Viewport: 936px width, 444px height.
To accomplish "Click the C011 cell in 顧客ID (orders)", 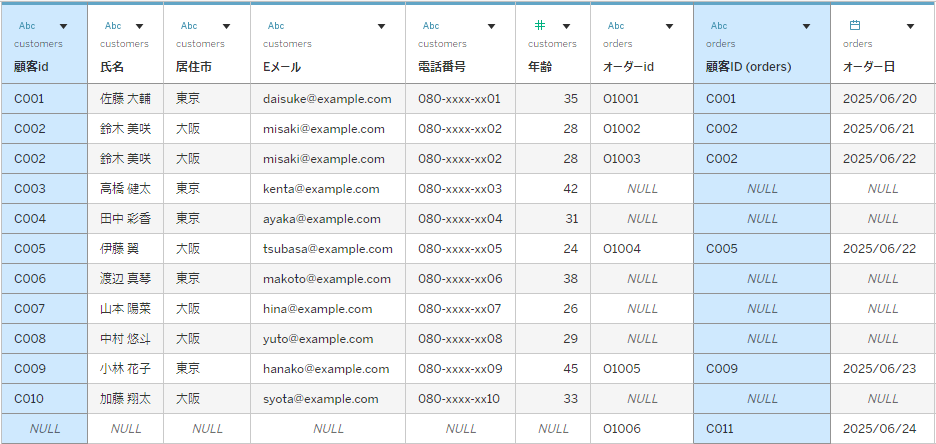I will coord(762,428).
